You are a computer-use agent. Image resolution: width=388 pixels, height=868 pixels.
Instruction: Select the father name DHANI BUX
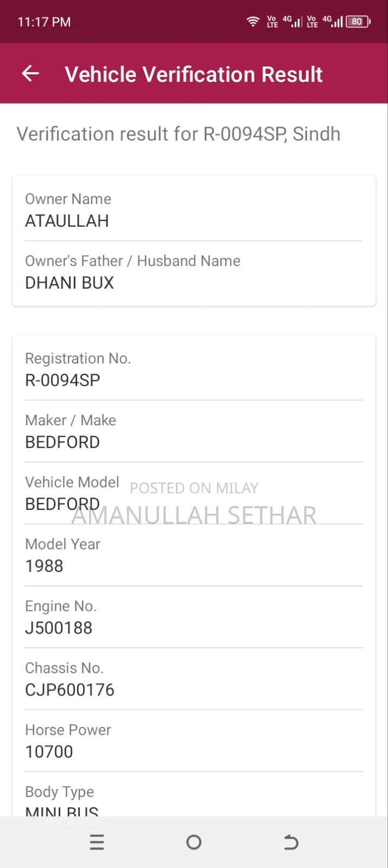tap(69, 283)
